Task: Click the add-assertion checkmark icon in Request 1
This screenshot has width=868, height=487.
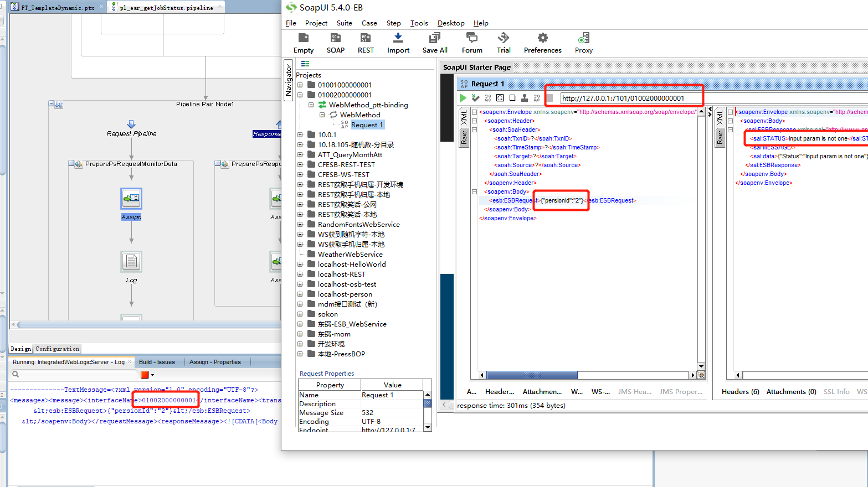Action: 475,98
